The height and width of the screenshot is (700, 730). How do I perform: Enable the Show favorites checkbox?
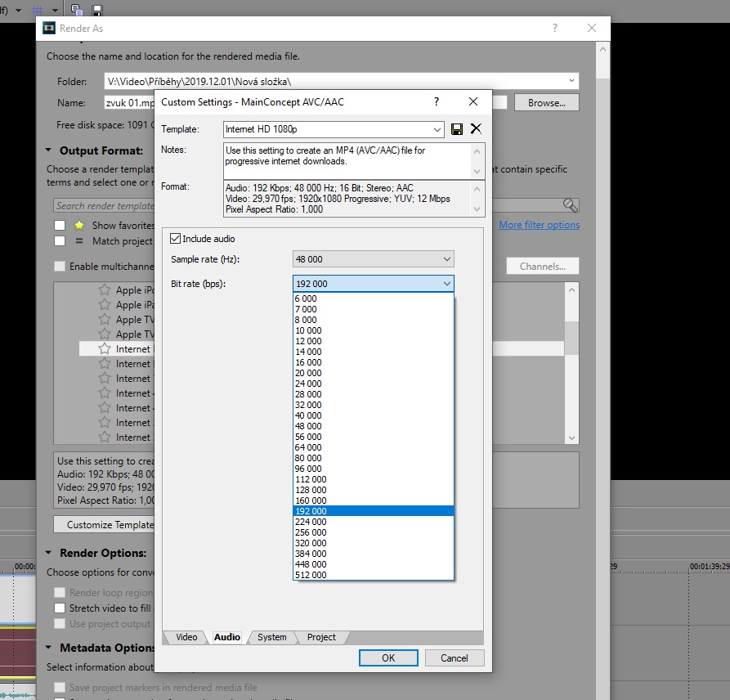[x=60, y=225]
